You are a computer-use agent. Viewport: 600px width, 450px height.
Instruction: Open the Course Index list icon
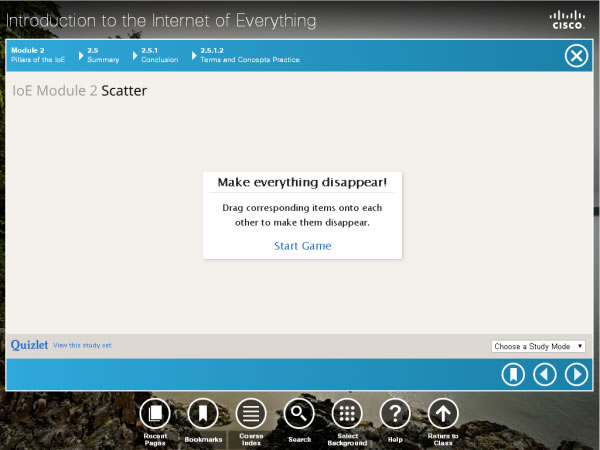coord(251,413)
